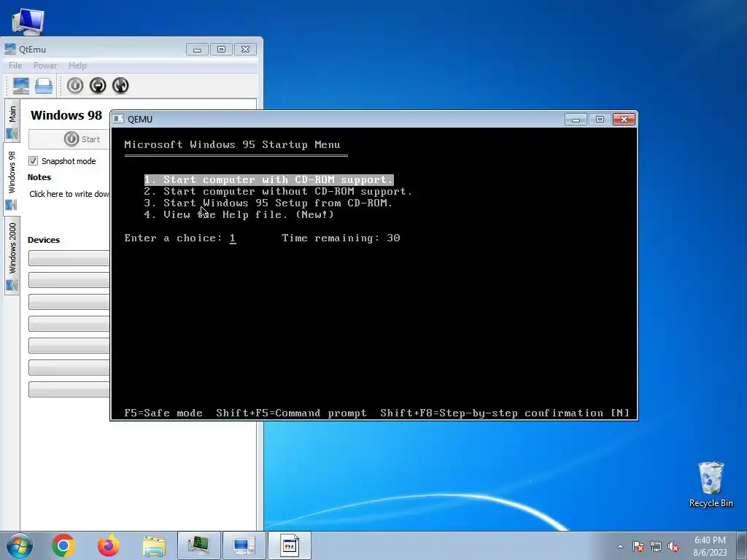The image size is (747, 560).
Task: Click the blue open-tray icon in QtEmu toolbar
Action: pyautogui.click(x=44, y=86)
